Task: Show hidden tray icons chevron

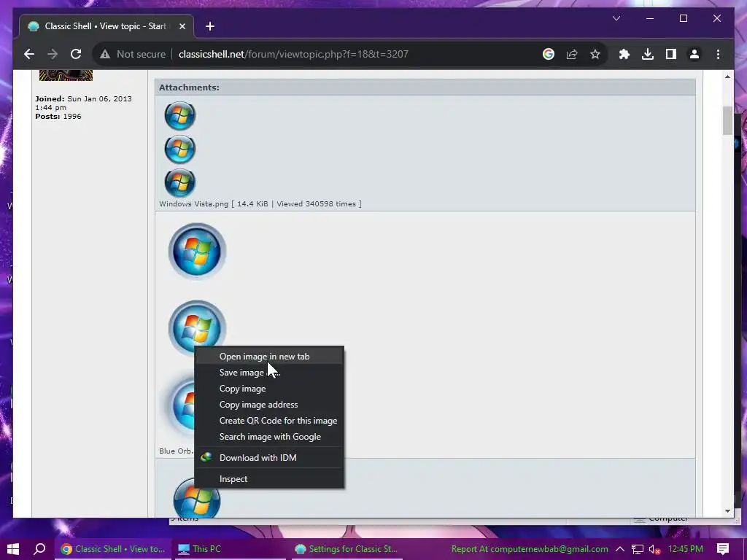Action: coord(620,549)
